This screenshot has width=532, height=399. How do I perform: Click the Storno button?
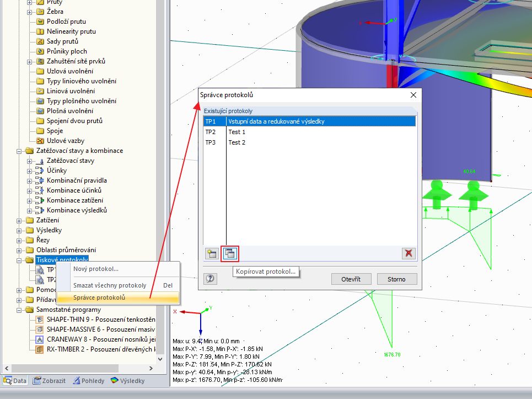pos(396,279)
